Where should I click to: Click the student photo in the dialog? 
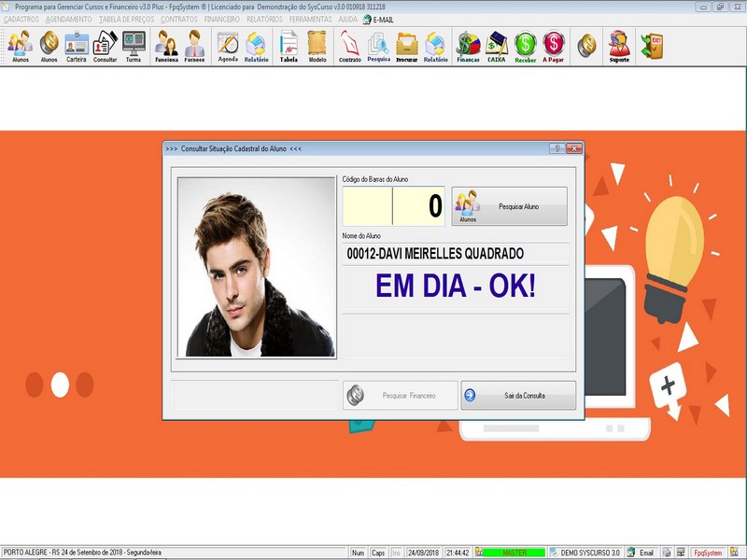(256, 267)
